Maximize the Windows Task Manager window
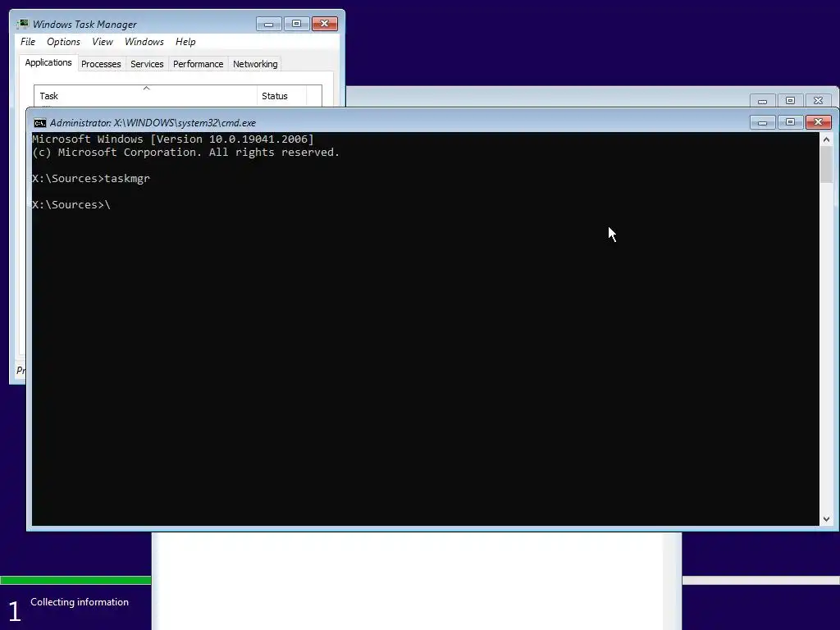This screenshot has height=630, width=840. click(x=297, y=24)
